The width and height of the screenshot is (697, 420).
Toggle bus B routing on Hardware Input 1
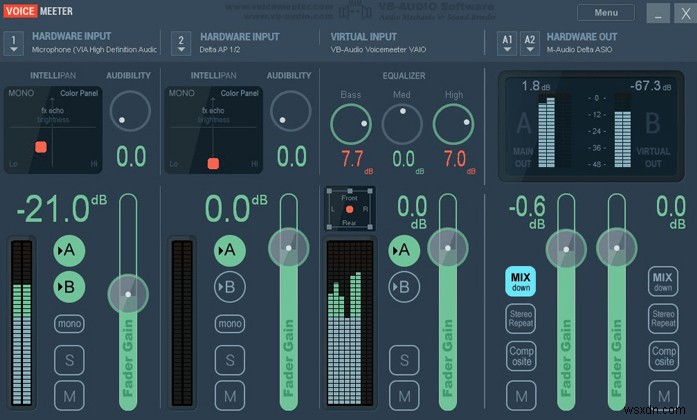(69, 287)
